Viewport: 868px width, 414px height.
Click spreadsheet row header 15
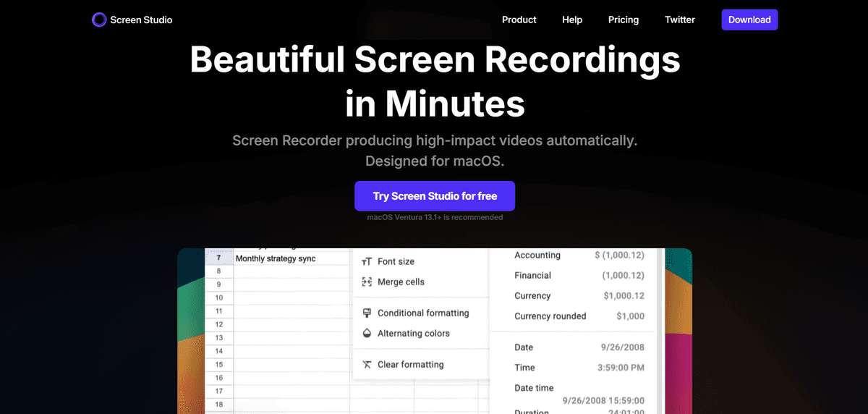click(219, 364)
